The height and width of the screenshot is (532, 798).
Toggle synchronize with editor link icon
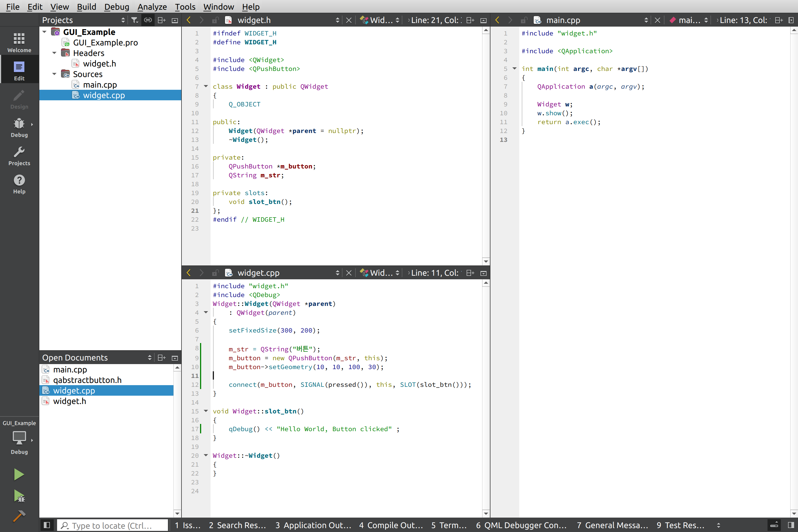[148, 20]
